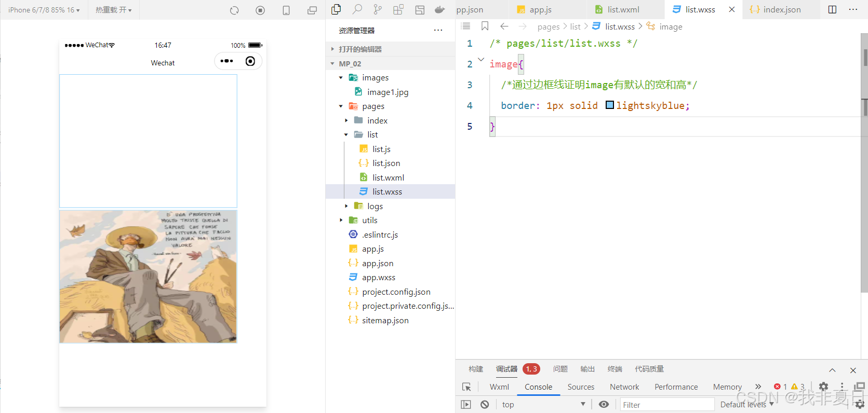
Task: Show more devtools tabs chevron
Action: pos(758,387)
